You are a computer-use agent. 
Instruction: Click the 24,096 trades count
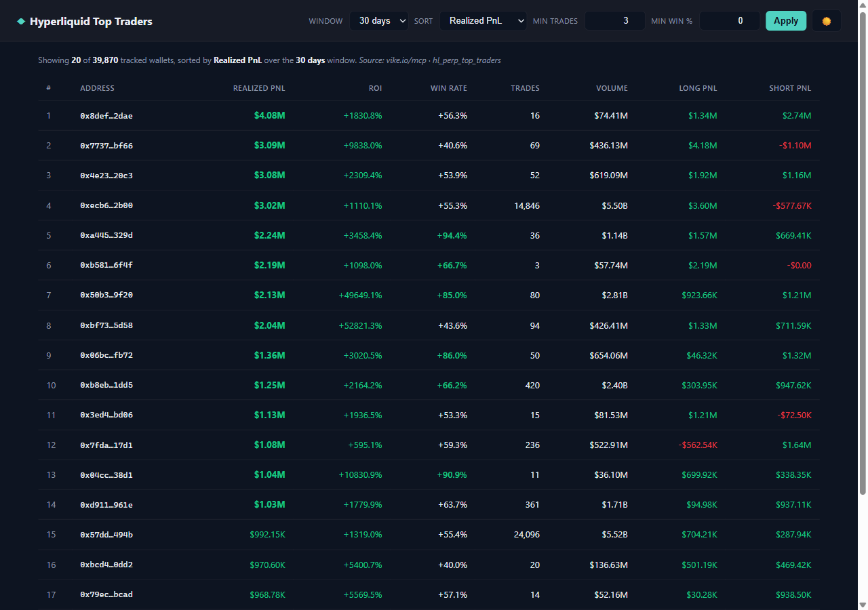click(x=527, y=535)
